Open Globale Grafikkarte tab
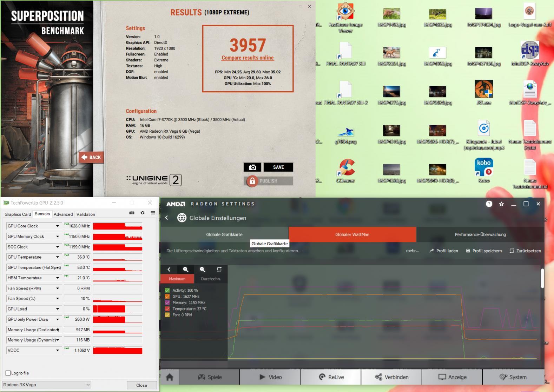 (x=224, y=234)
